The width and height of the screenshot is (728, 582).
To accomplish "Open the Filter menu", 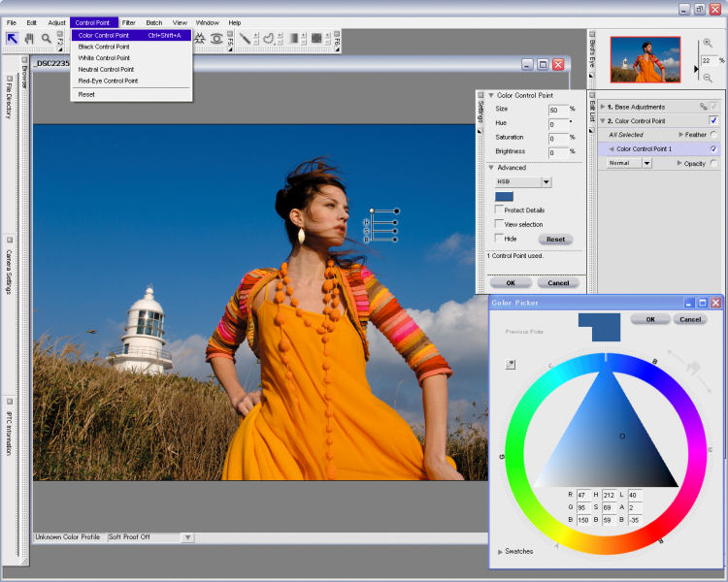I will (128, 22).
